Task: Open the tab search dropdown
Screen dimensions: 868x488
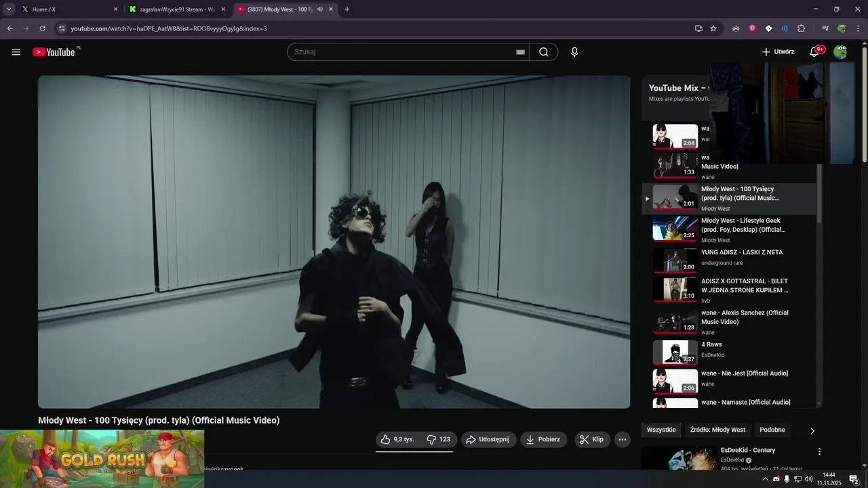Action: coord(9,9)
